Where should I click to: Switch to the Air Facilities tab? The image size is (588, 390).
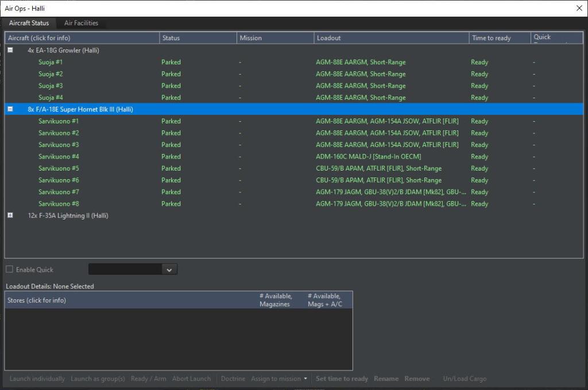[81, 23]
